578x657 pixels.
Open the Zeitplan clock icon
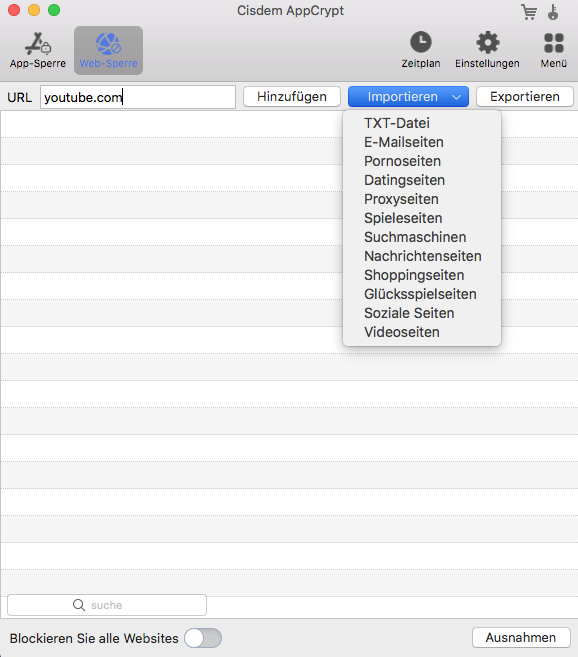[x=421, y=42]
